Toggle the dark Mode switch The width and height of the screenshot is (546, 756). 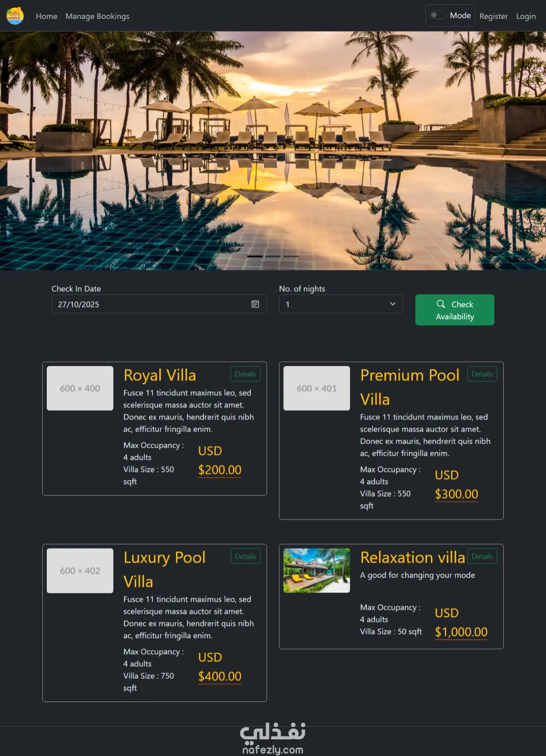[x=437, y=15]
